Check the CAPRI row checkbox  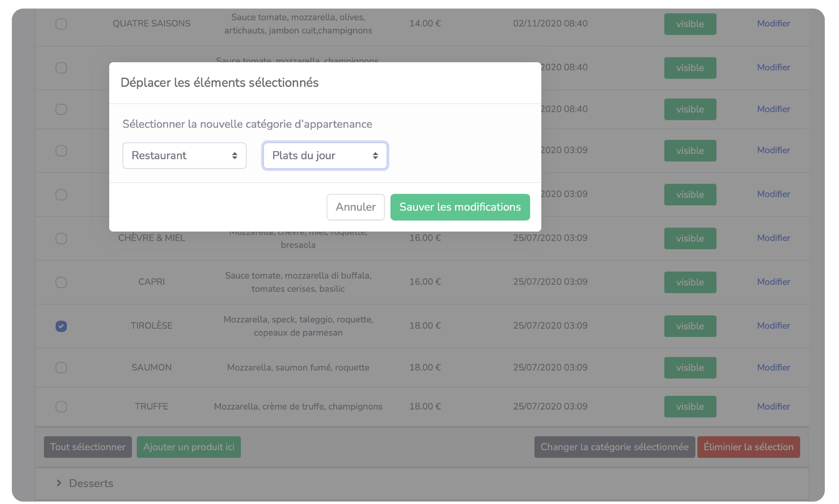click(x=61, y=282)
